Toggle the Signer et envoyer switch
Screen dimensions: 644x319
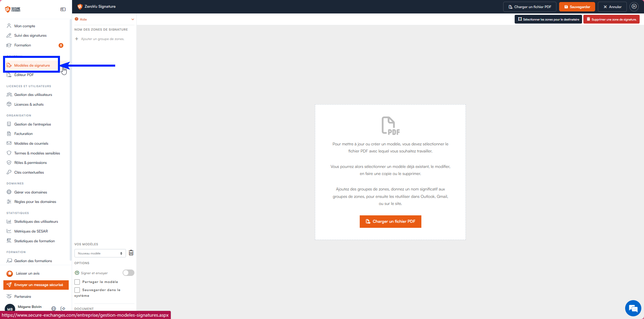pyautogui.click(x=128, y=273)
